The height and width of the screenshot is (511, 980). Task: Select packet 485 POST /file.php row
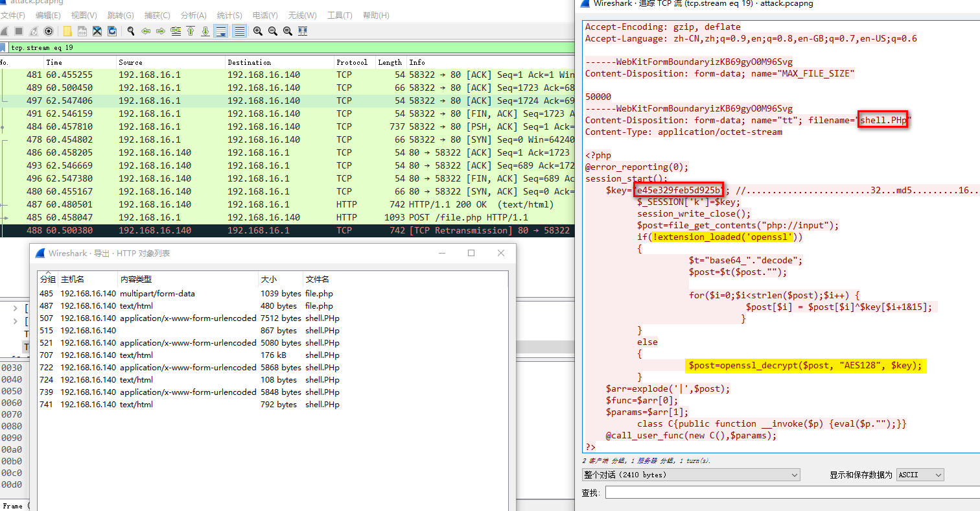(x=287, y=217)
